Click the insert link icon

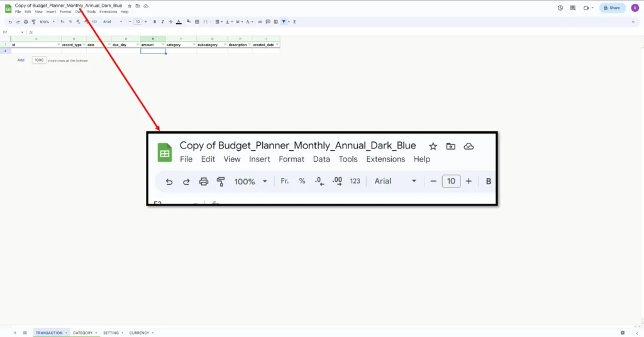pyautogui.click(x=260, y=21)
